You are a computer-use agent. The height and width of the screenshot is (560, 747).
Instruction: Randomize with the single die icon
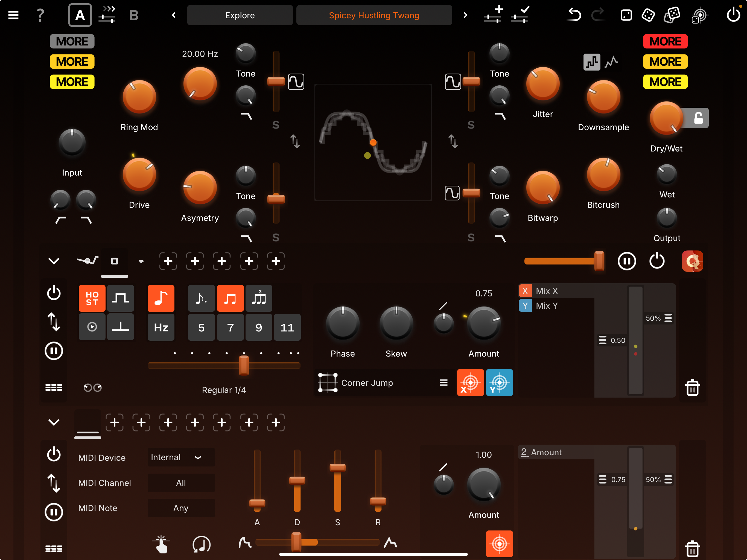tap(626, 15)
